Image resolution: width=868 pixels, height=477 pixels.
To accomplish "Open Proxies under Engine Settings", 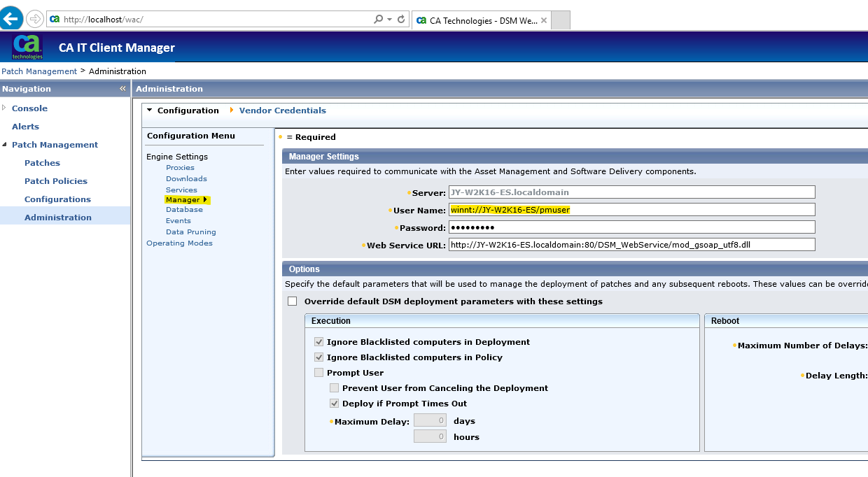I will click(x=180, y=168).
